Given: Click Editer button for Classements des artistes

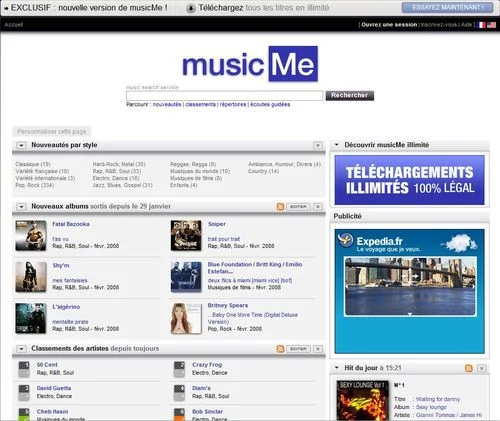Looking at the screenshot, I should tap(298, 349).
